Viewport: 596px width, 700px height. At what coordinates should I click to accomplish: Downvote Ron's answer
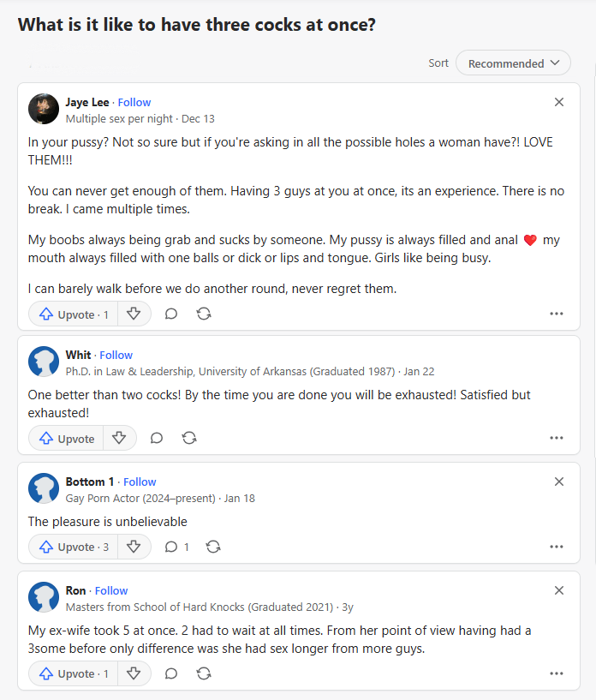pos(134,673)
